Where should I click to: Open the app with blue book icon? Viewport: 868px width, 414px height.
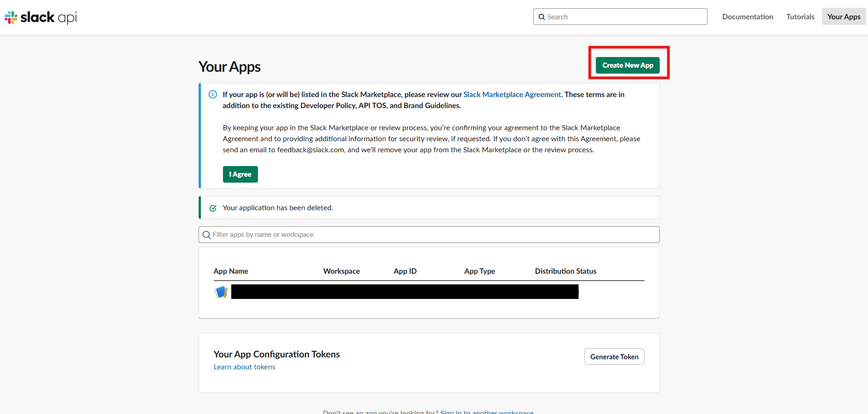coord(221,292)
